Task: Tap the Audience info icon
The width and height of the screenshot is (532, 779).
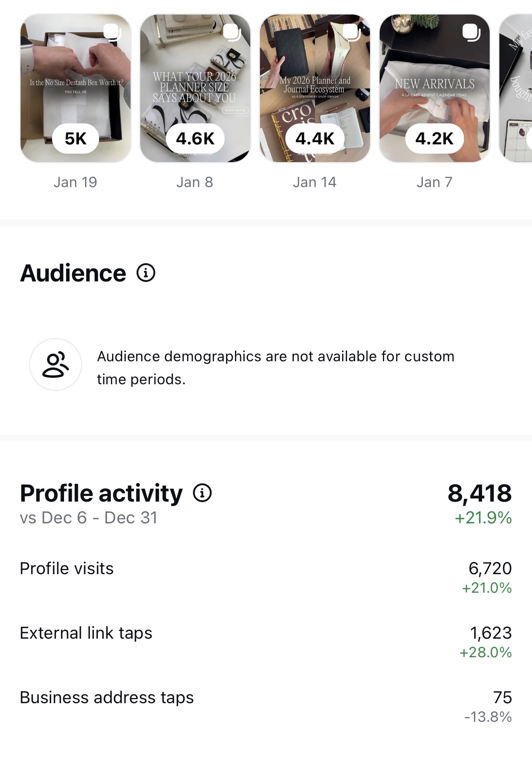Action: (x=146, y=273)
